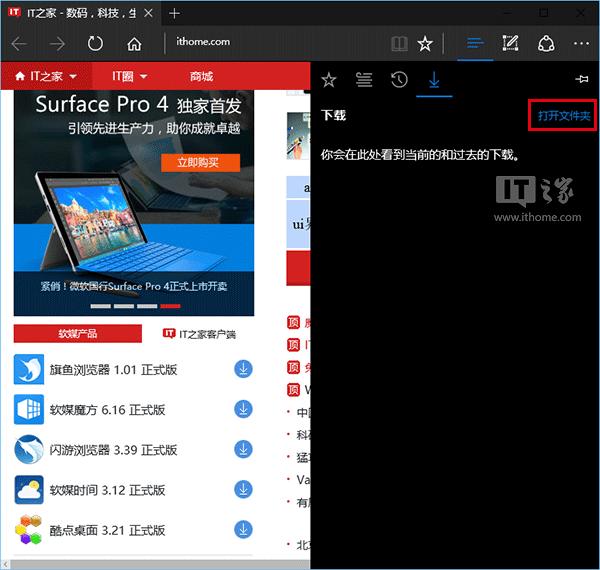600x570 pixels.
Task: Switch to History tab in hub
Action: [x=399, y=80]
